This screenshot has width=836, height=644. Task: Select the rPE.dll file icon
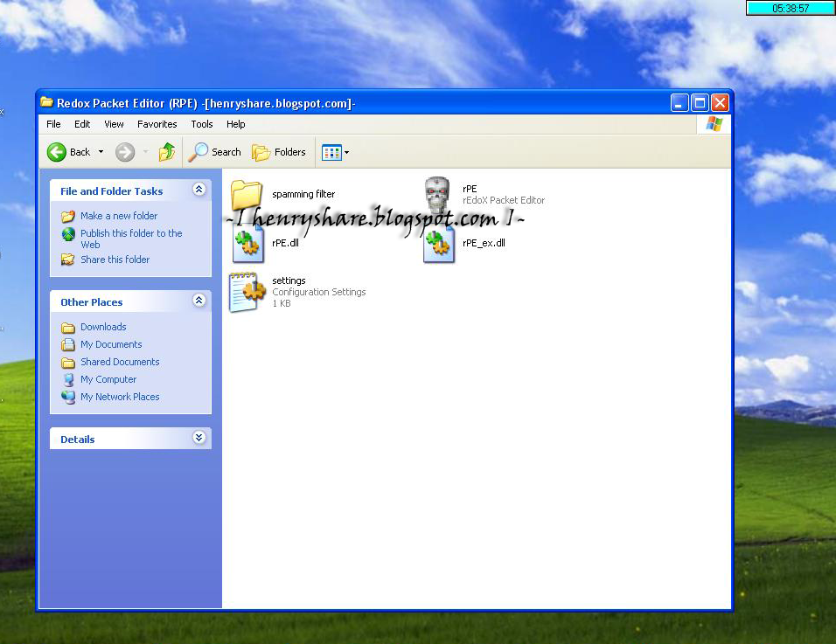coord(248,244)
